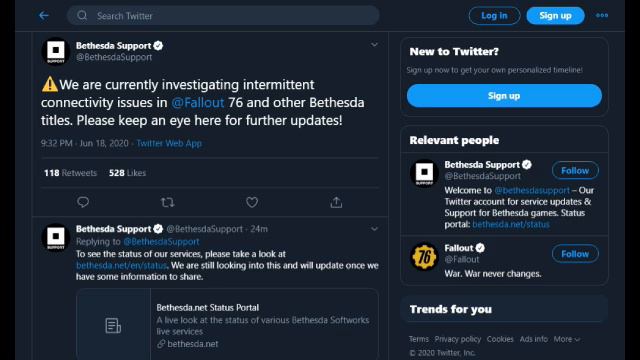Click the Log in button
The image size is (640, 360).
pyautogui.click(x=494, y=16)
